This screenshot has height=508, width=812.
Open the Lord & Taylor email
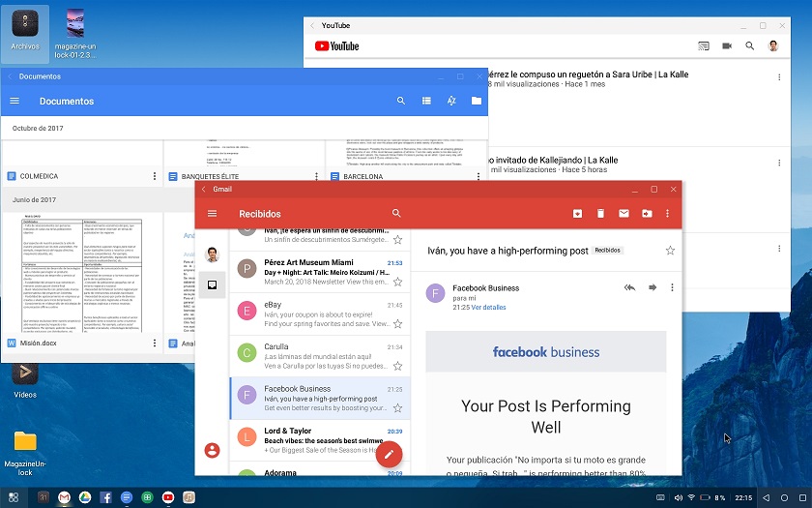click(320, 440)
